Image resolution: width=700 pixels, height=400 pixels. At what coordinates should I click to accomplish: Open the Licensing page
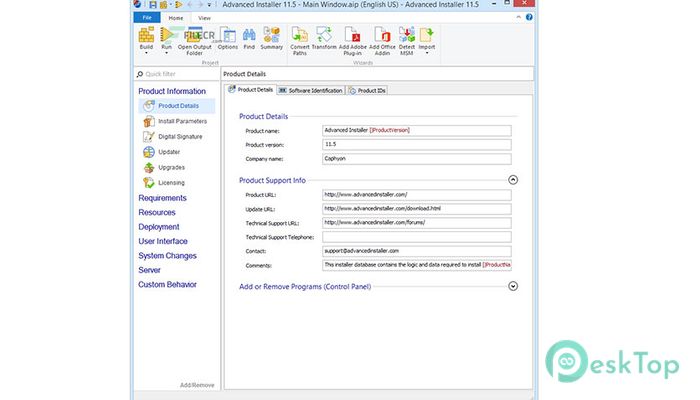(x=171, y=183)
